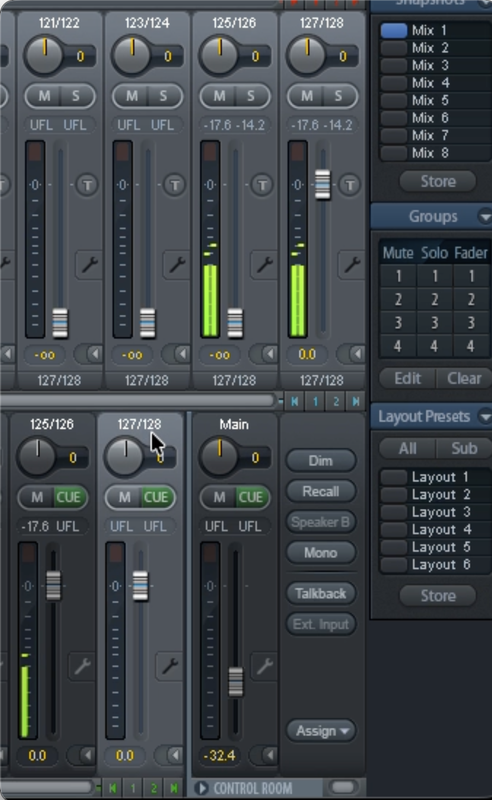Image resolution: width=492 pixels, height=800 pixels.
Task: Click the Main channel fader handle
Action: (235, 682)
